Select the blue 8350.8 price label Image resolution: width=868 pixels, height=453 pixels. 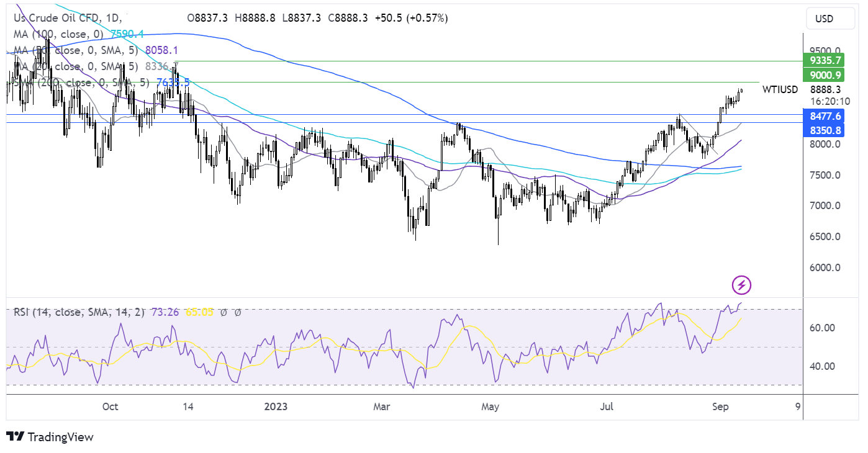pyautogui.click(x=823, y=130)
